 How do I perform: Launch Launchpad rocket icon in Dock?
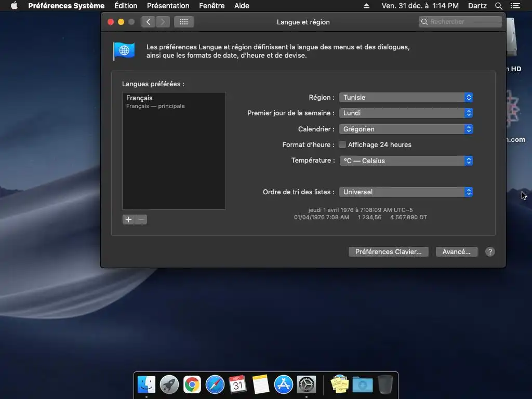[x=169, y=384]
